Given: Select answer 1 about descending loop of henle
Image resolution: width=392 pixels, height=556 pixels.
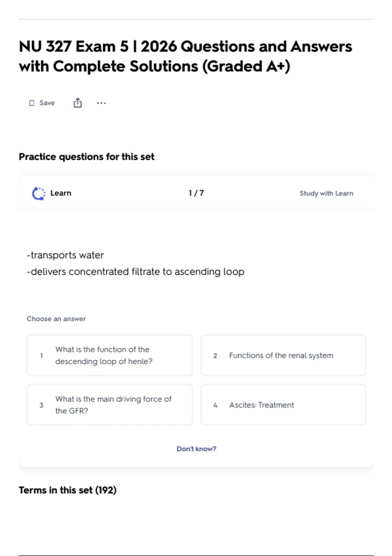Looking at the screenshot, I should tap(110, 355).
